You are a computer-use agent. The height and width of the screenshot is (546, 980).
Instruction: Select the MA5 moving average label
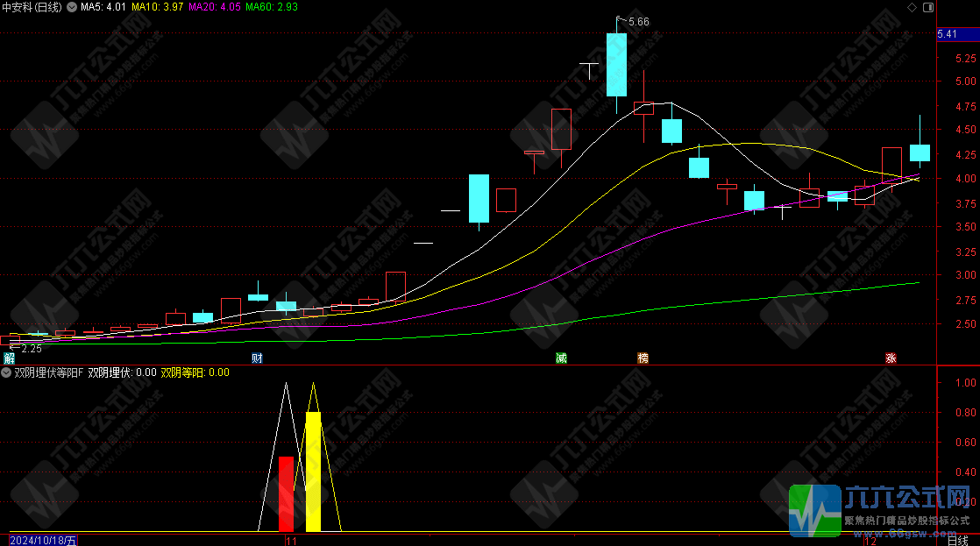103,7
